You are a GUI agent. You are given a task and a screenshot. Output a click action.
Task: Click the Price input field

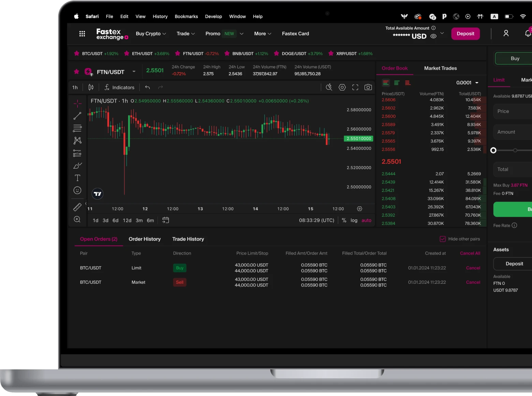tap(513, 111)
